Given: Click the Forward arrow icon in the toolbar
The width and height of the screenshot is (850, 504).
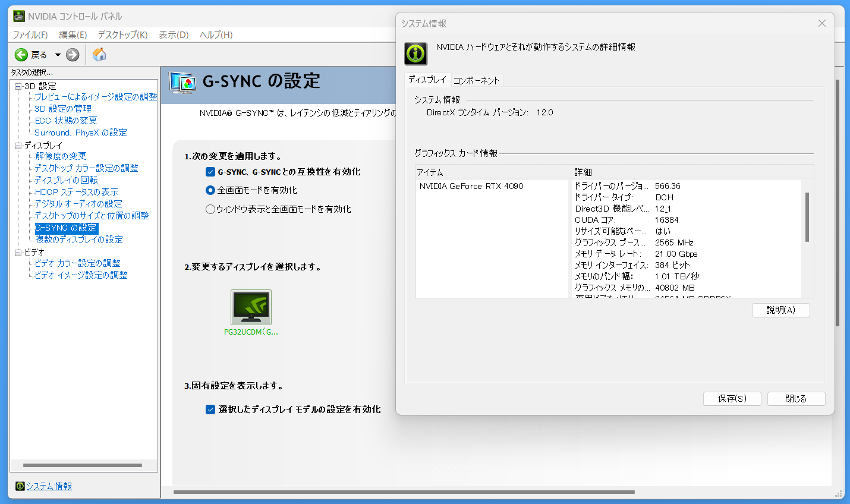Looking at the screenshot, I should pos(73,55).
